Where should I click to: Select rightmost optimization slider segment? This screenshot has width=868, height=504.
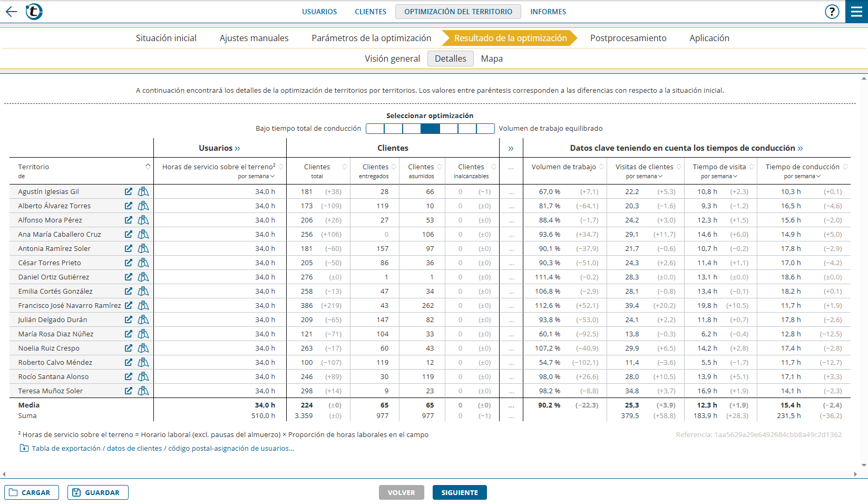coord(485,129)
